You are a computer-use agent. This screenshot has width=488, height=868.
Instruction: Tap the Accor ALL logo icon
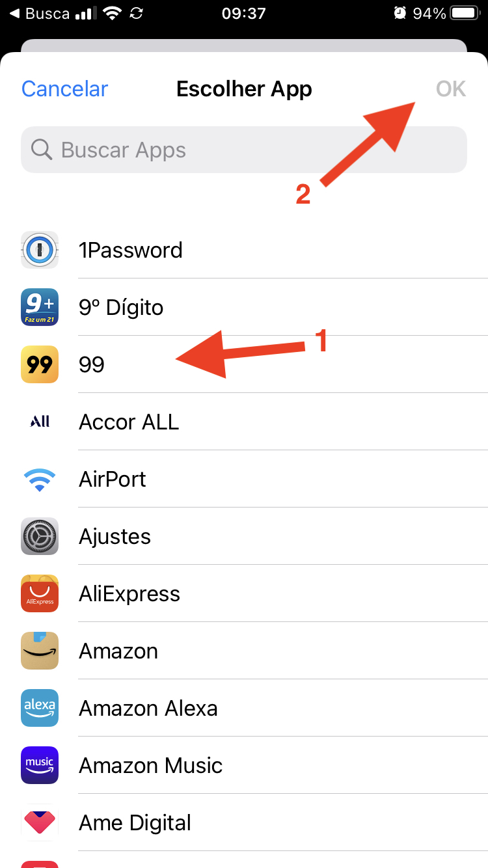pyautogui.click(x=40, y=422)
